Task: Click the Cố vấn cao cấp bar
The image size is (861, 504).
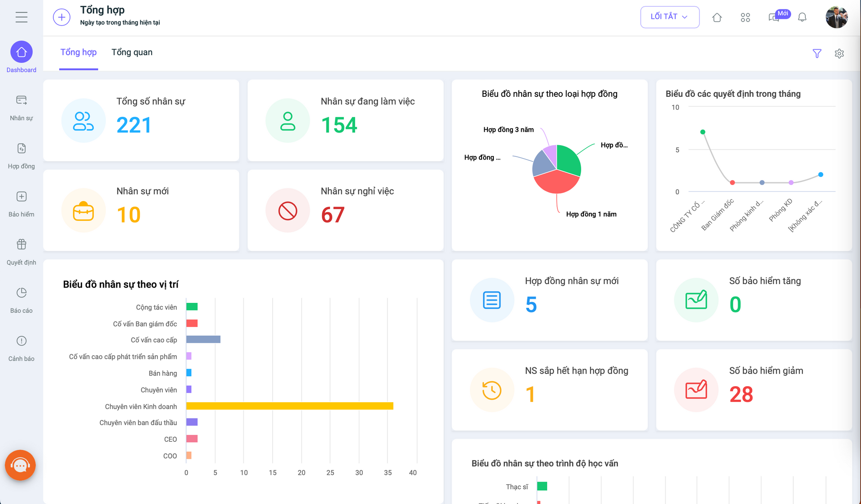Action: (203, 340)
